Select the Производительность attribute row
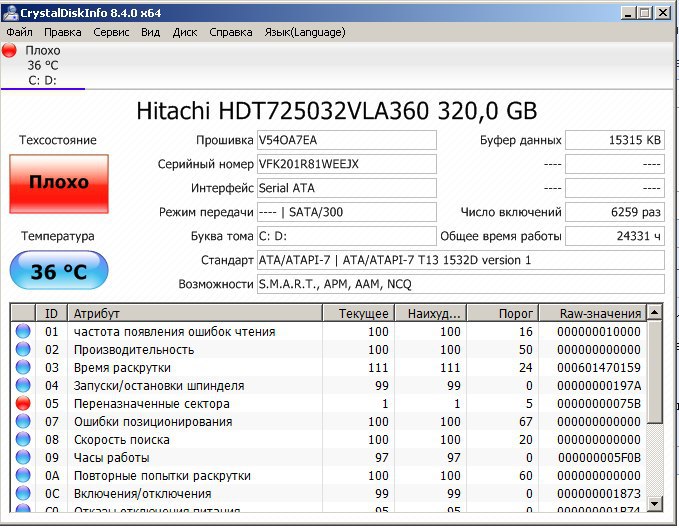 [x=328, y=350]
